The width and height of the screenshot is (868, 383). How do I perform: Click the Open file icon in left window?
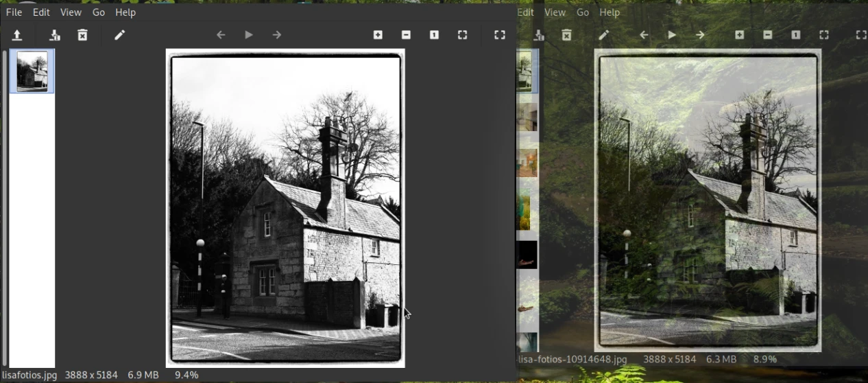[17, 35]
